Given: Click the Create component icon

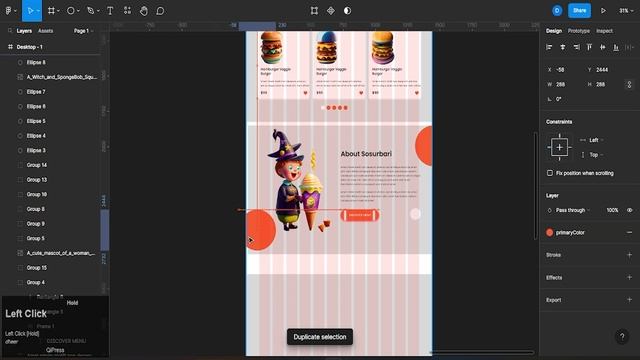Looking at the screenshot, I should point(331,11).
